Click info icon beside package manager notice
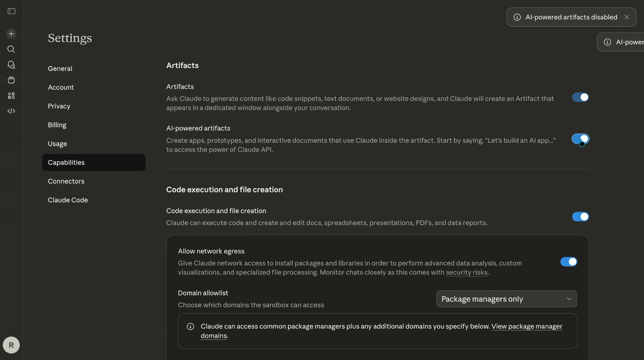This screenshot has width=644, height=360. (191, 326)
